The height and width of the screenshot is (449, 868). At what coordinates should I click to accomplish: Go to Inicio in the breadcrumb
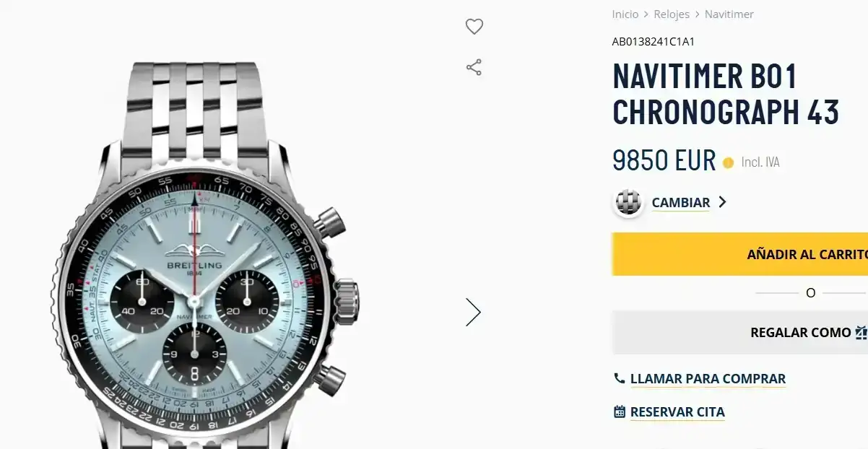pos(625,14)
